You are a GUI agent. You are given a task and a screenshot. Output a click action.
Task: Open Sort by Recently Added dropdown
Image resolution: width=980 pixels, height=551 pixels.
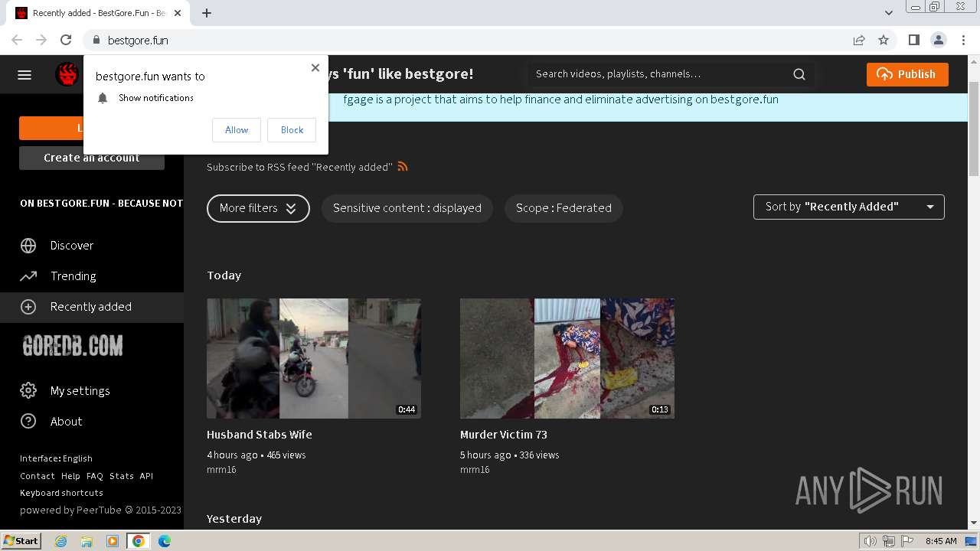[x=849, y=207]
